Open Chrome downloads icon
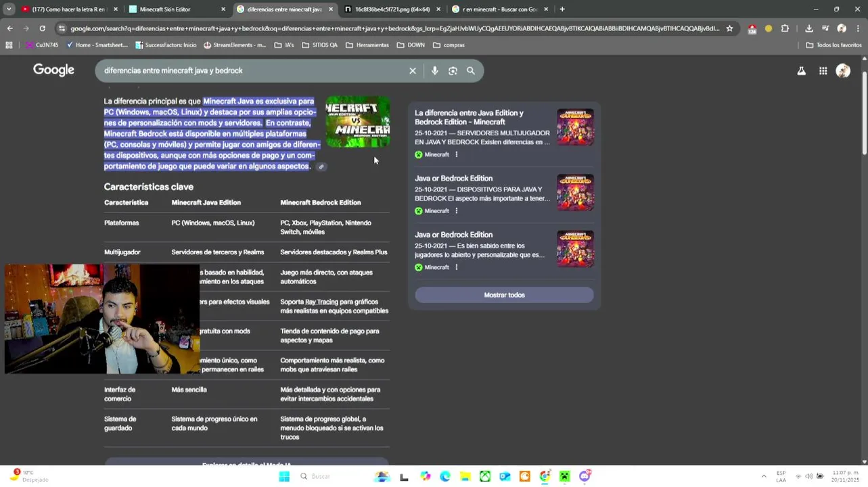This screenshot has width=868, height=487. pyautogui.click(x=809, y=28)
